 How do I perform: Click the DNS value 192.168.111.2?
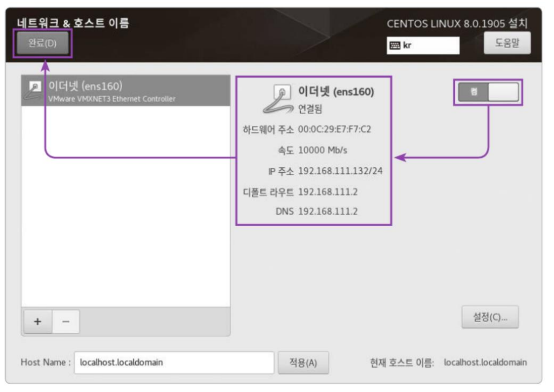pos(328,211)
